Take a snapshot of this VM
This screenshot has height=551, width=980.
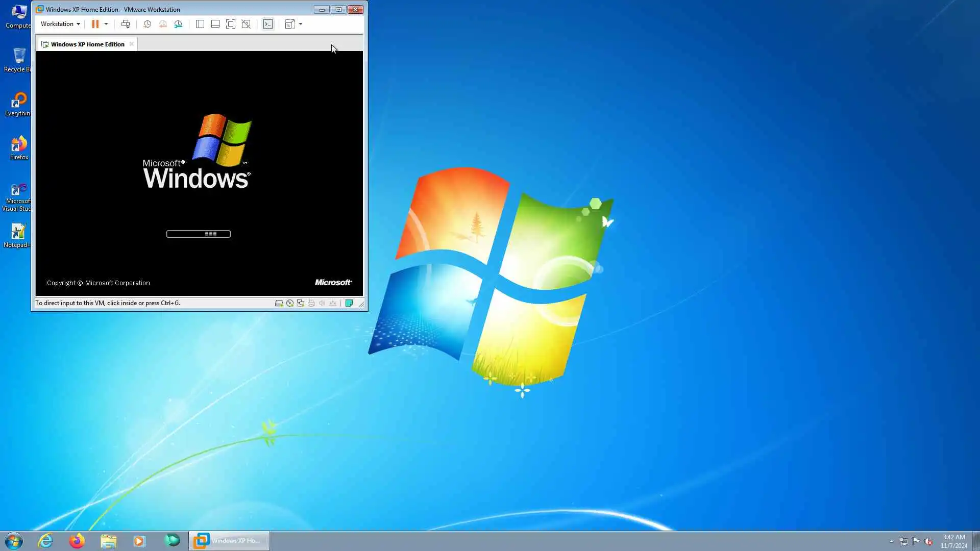tap(147, 24)
